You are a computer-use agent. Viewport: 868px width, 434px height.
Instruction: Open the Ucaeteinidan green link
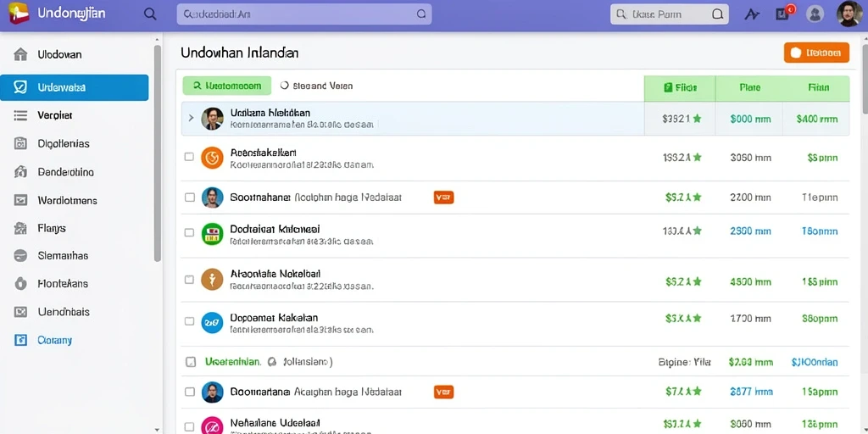(232, 362)
